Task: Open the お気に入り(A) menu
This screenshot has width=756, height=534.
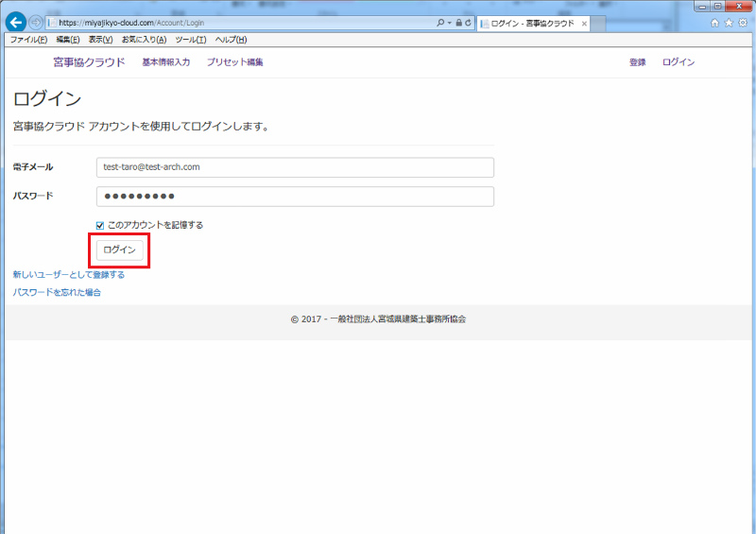Action: click(145, 40)
